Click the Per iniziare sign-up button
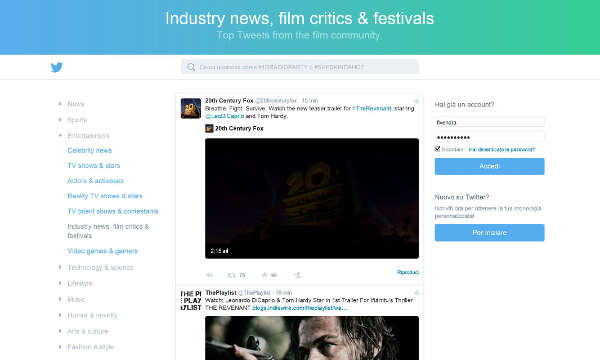The image size is (600, 360). pyautogui.click(x=489, y=233)
